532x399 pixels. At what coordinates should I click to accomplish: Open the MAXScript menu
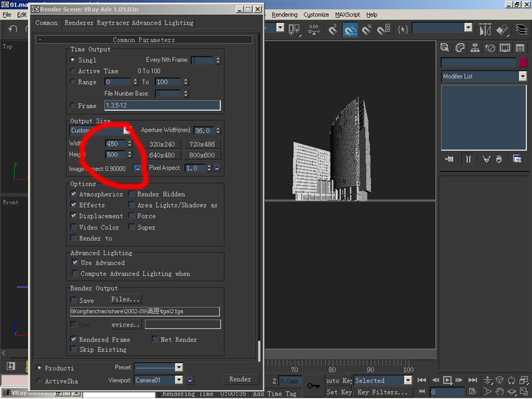(x=347, y=15)
